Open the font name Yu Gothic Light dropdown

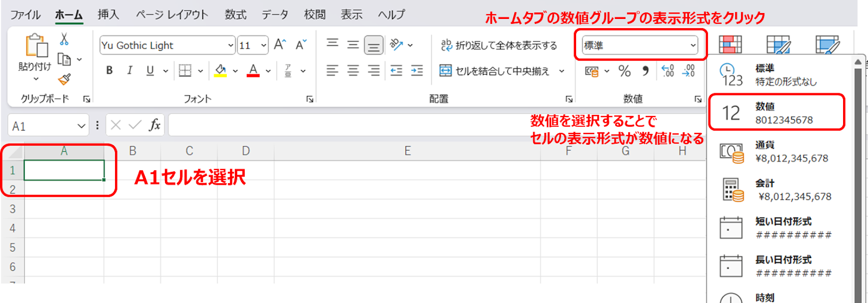pos(231,46)
